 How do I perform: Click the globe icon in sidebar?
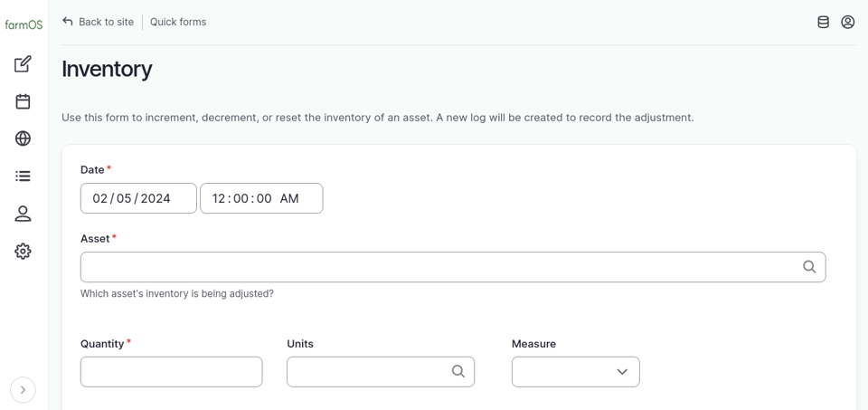24,138
